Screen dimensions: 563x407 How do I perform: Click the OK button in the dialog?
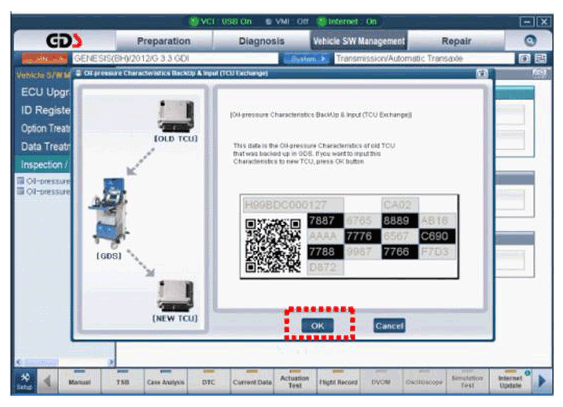(317, 326)
